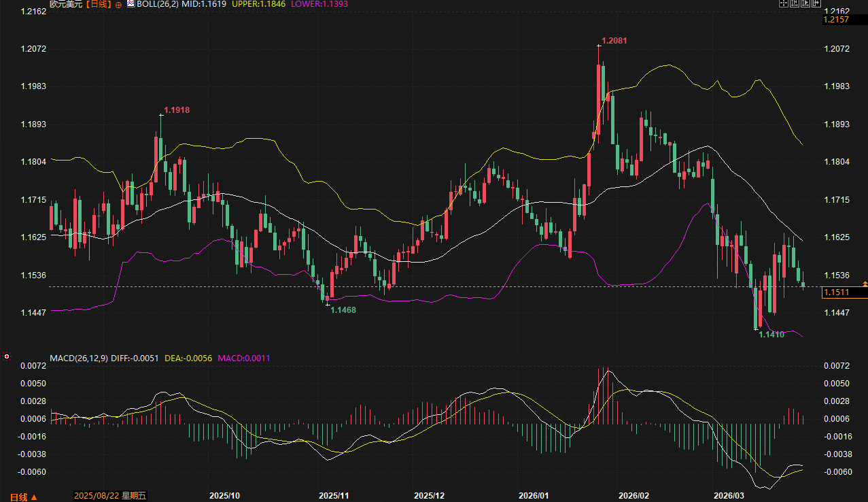The image size is (868, 502).
Task: Click 1.2072 on the right price axis
Action: coord(836,49)
